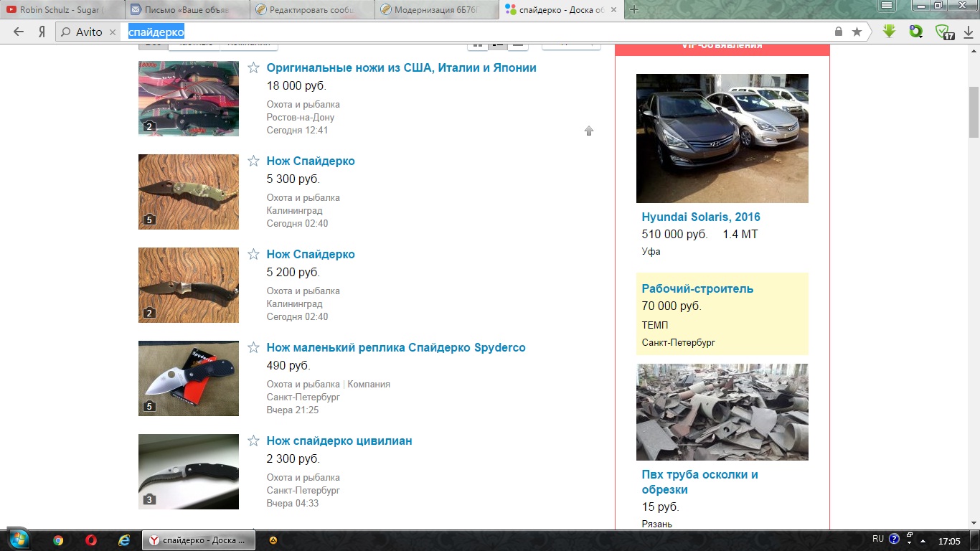Click the '510 000 руб.' price text
This screenshot has width=980, height=551.
pos(675,235)
